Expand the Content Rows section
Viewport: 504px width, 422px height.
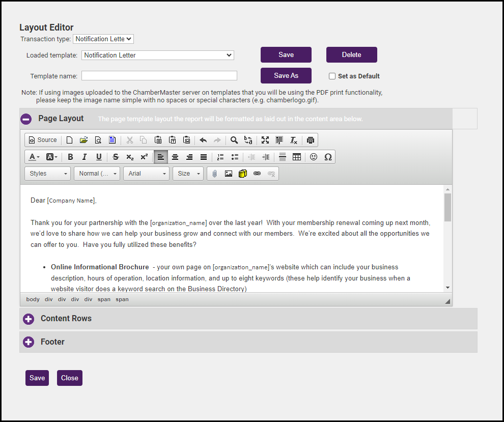coord(29,319)
